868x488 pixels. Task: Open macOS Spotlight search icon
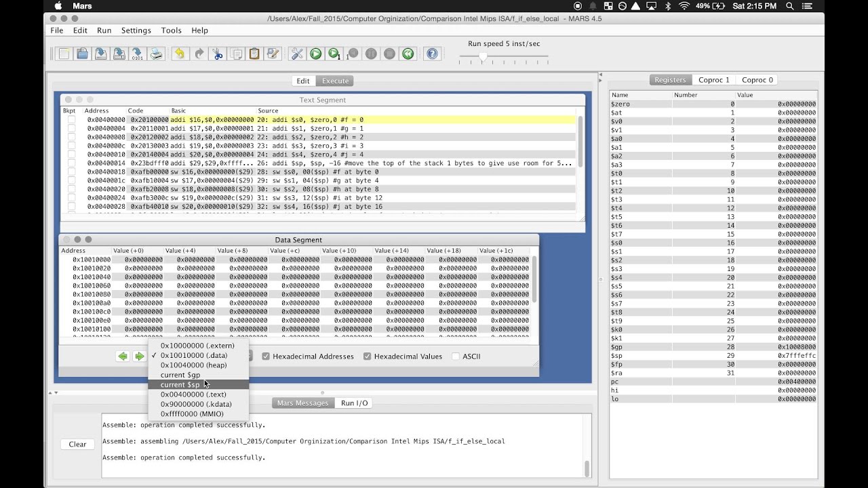coord(790,6)
